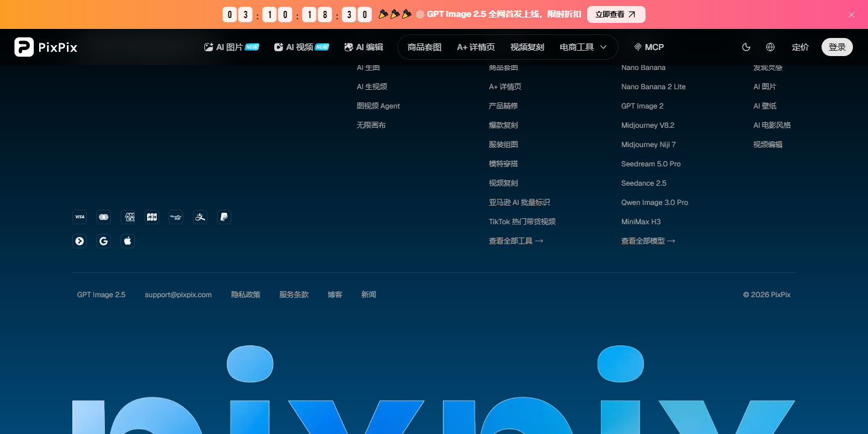Open the AI 图片 menu in the header
The width and height of the screenshot is (868, 434).
click(231, 47)
